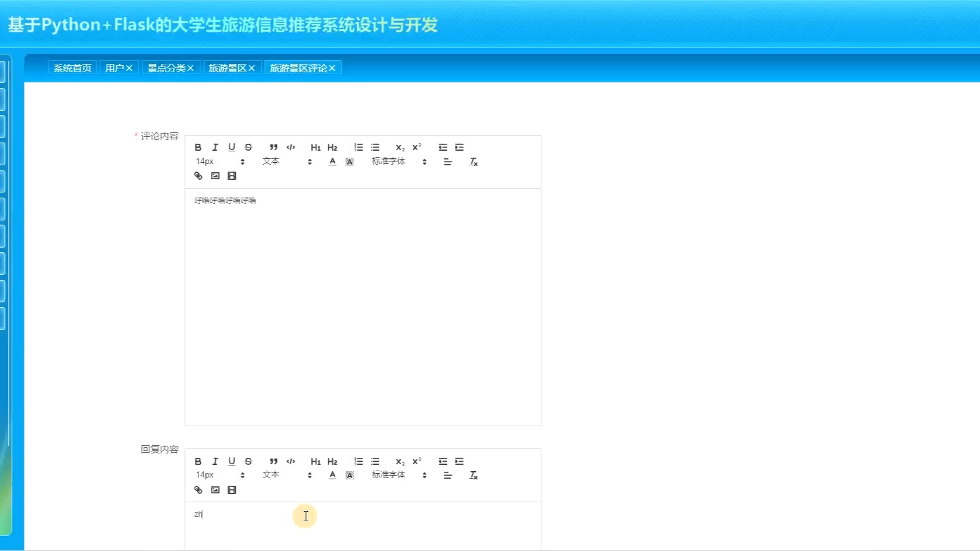This screenshot has height=551, width=980.
Task: Open text alignment dropdown in 回复内容 editor
Action: [448, 476]
